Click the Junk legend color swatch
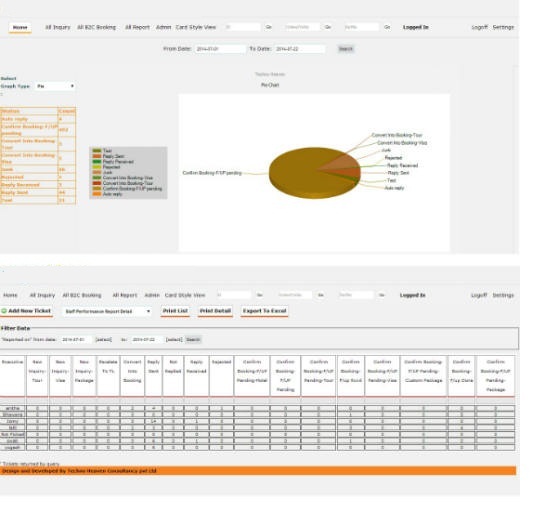Image resolution: width=536 pixels, height=508 pixels. click(x=97, y=173)
